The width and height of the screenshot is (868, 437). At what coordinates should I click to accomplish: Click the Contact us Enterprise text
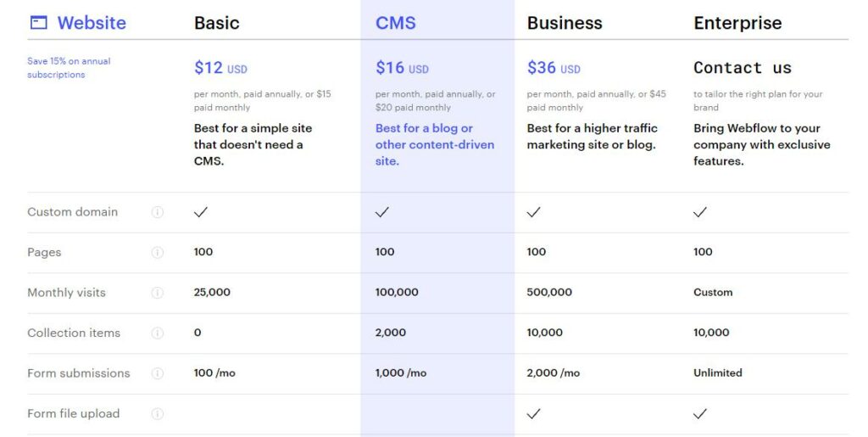(743, 68)
